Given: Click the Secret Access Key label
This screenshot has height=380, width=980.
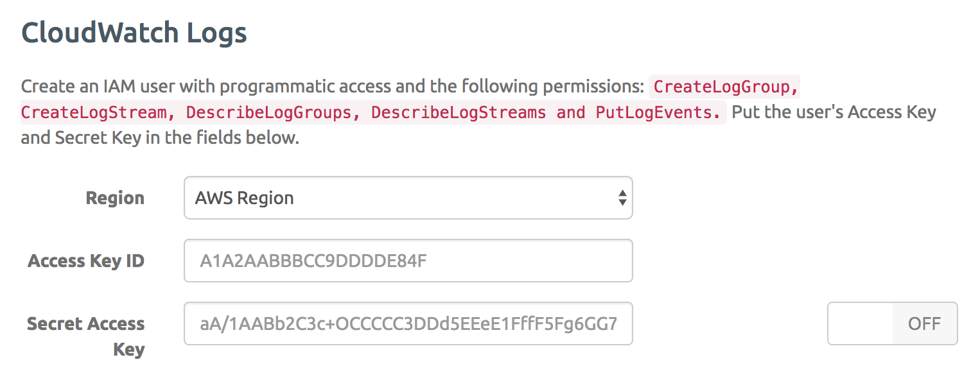Looking at the screenshot, I should (85, 336).
